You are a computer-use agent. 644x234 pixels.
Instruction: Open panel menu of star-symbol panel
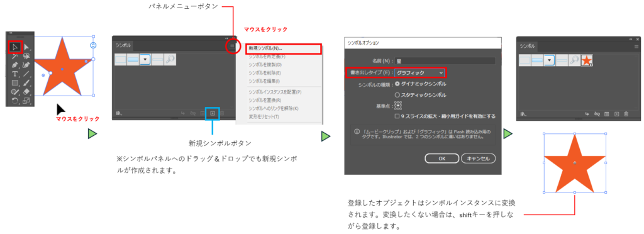(x=636, y=47)
